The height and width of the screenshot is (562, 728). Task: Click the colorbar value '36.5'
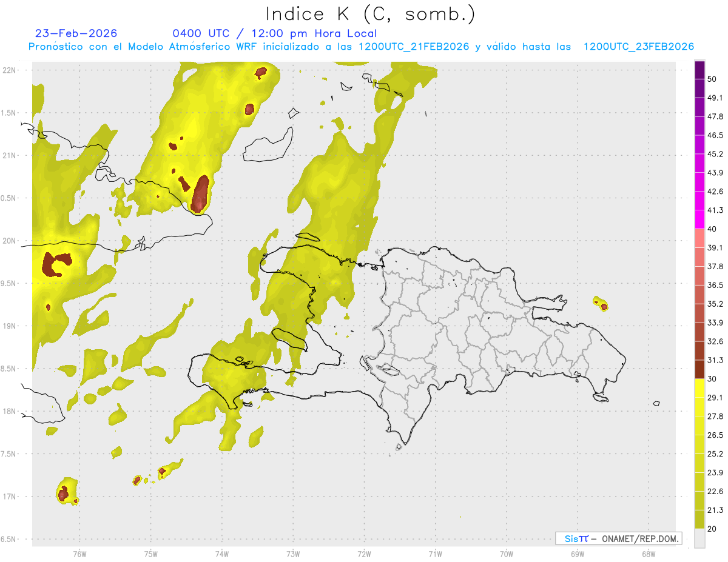tap(715, 285)
